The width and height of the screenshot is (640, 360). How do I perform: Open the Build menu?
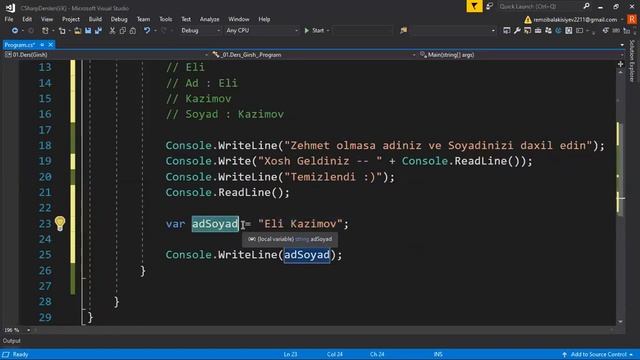(95, 19)
